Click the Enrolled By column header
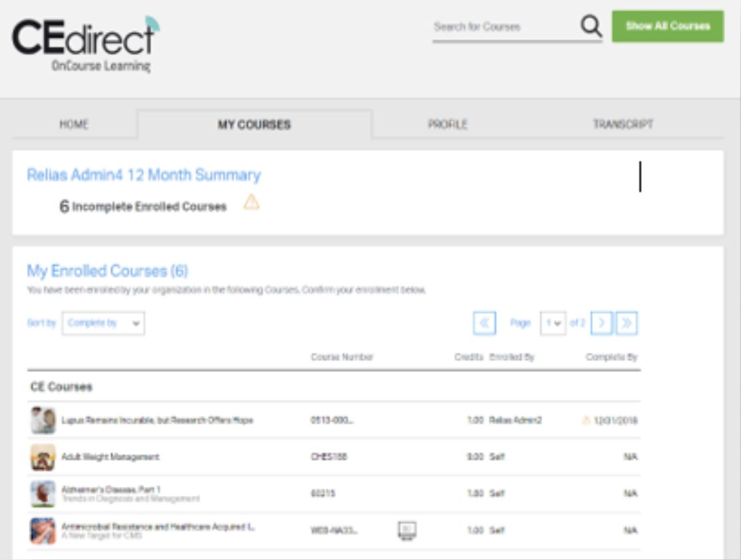Image resolution: width=741 pixels, height=560 pixels. 512,357
